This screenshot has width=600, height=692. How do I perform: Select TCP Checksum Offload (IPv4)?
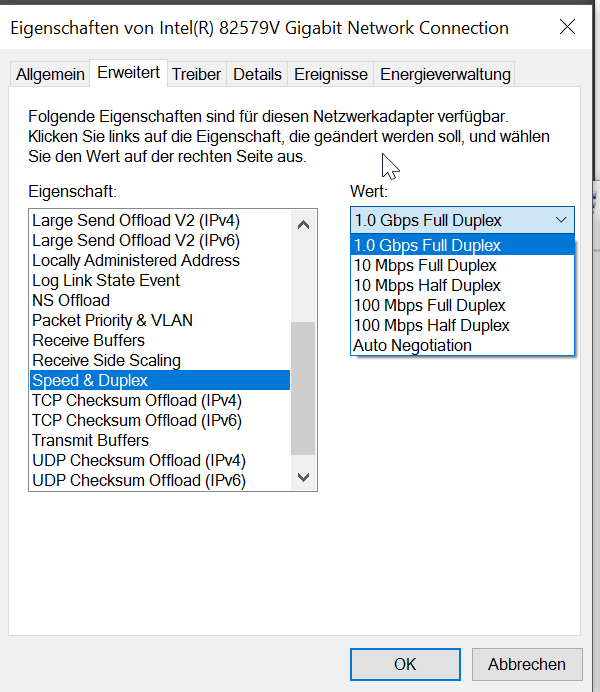[160, 400]
